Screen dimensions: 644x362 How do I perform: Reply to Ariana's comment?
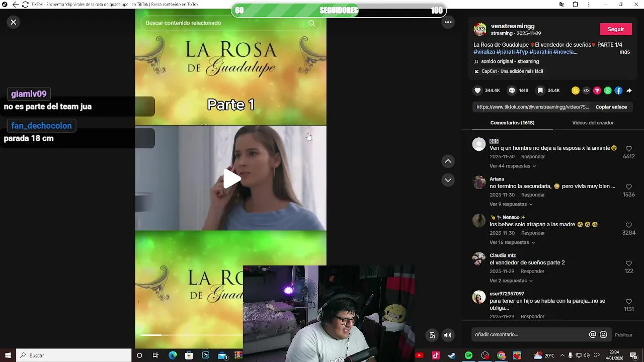[533, 195]
